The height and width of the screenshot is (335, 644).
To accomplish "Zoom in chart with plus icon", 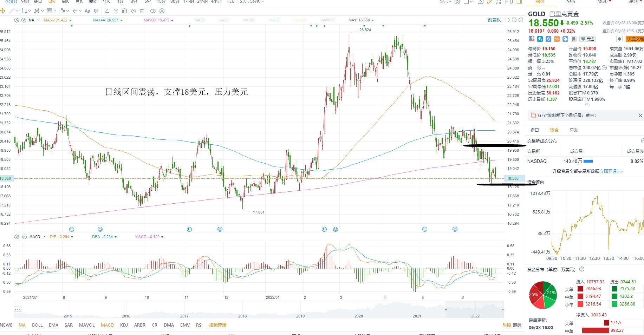I will point(521,20).
